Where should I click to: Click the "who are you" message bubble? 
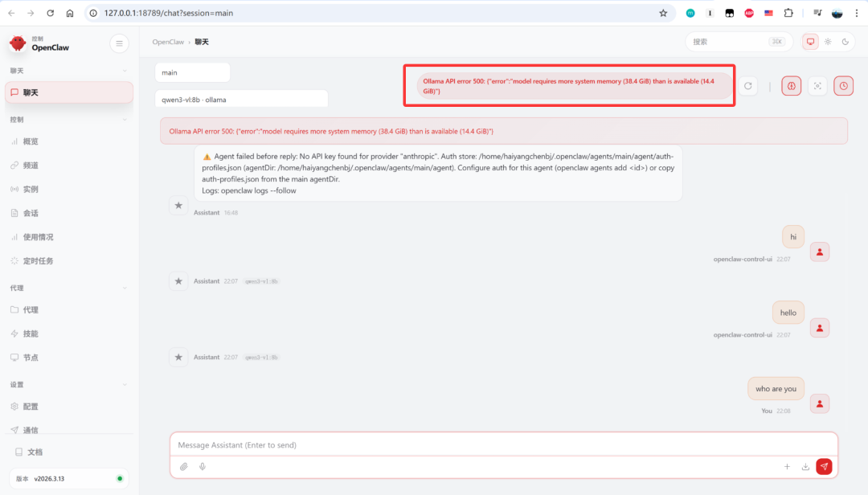click(x=776, y=389)
